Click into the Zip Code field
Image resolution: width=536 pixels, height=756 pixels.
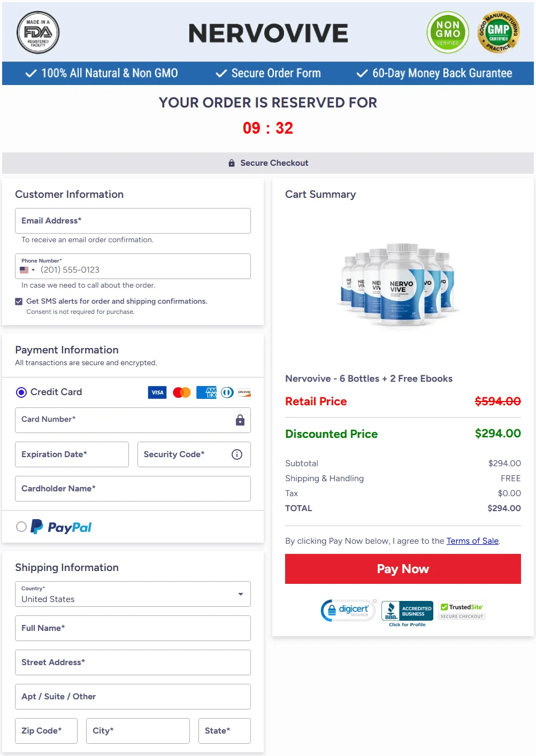pyautogui.click(x=46, y=731)
